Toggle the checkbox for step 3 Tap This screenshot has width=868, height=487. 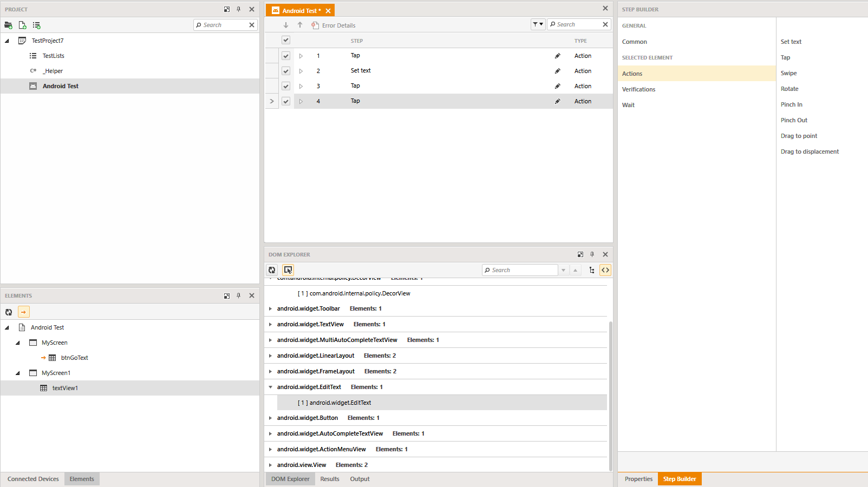point(286,86)
